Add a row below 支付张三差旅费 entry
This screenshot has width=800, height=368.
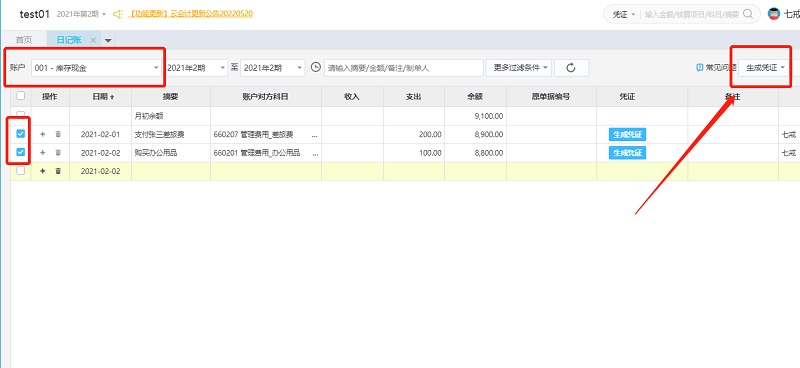[x=43, y=134]
